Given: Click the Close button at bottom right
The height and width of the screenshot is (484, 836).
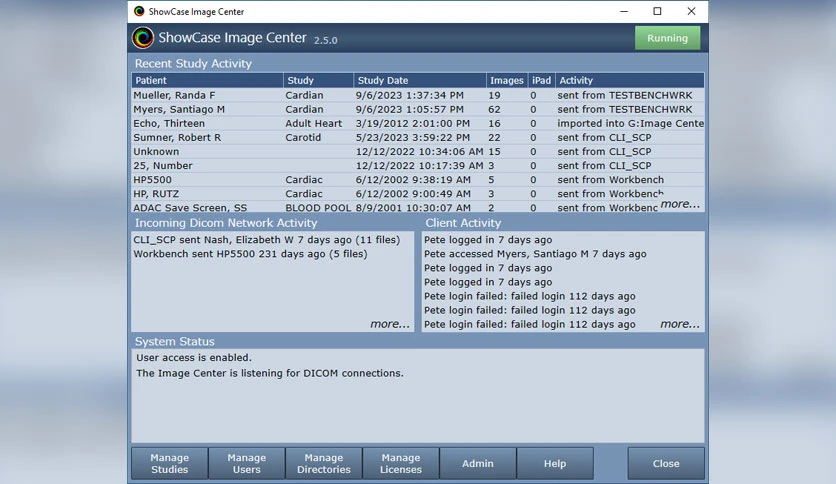Looking at the screenshot, I should pos(666,463).
